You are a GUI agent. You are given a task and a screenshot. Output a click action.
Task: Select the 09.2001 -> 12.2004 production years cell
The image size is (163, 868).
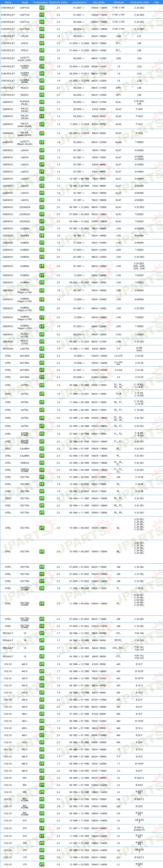pos(79,342)
